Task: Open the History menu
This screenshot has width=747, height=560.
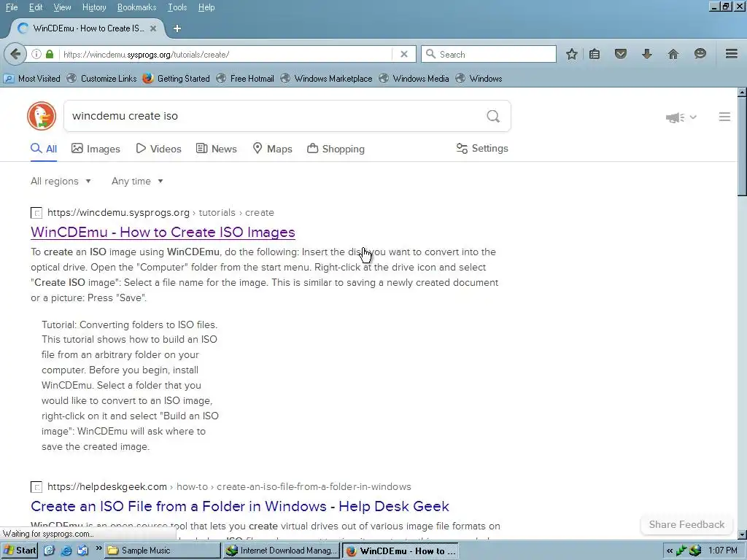Action: (x=94, y=7)
